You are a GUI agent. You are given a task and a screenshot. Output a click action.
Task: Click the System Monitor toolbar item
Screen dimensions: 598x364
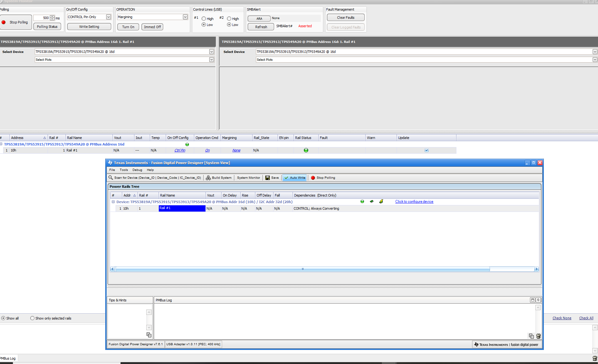click(x=248, y=178)
